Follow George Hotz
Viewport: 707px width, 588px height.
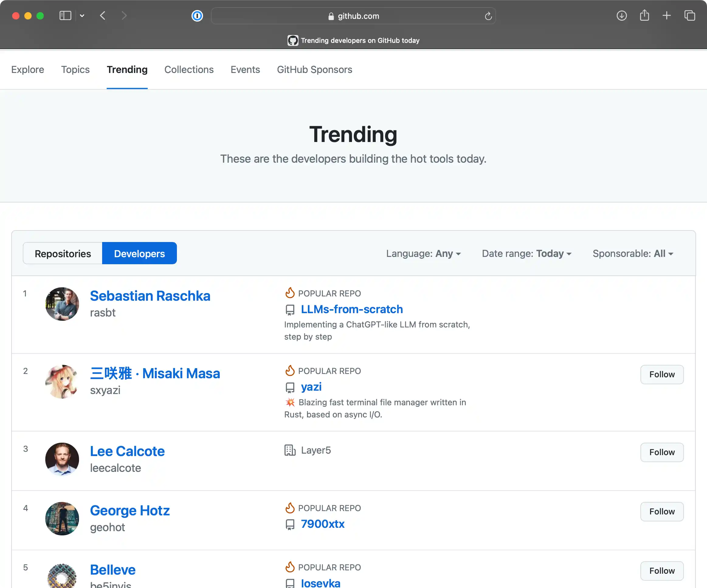(662, 511)
